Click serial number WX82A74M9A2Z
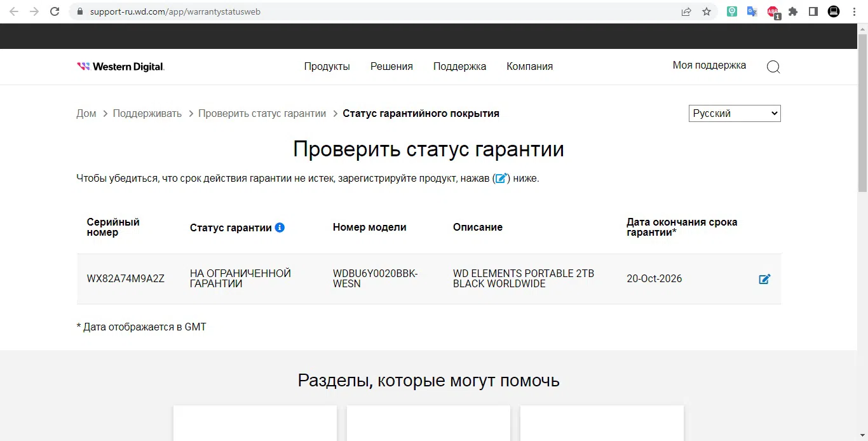The width and height of the screenshot is (868, 441). [126, 278]
